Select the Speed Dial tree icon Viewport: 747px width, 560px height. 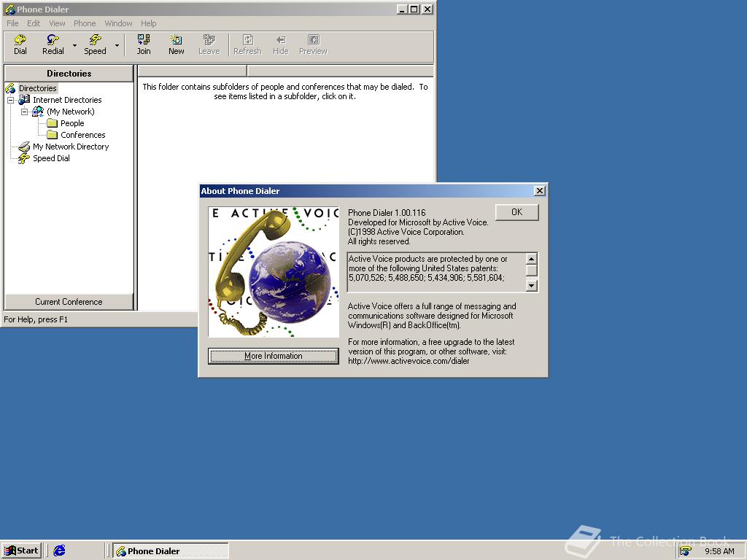pos(24,158)
